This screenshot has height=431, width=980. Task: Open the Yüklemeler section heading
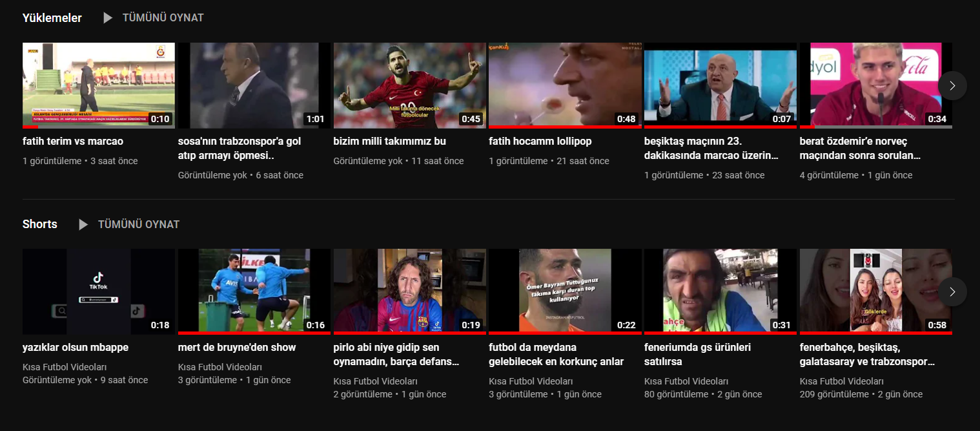52,18
